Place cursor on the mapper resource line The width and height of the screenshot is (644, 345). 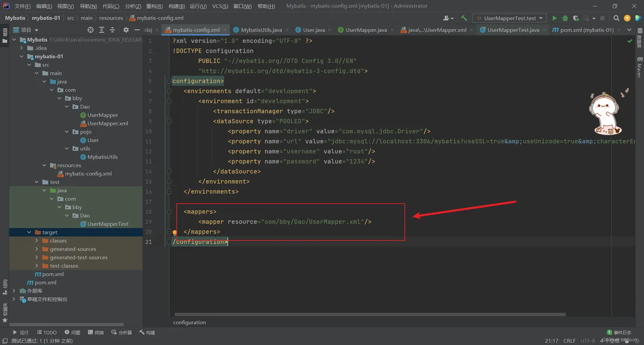[285, 222]
